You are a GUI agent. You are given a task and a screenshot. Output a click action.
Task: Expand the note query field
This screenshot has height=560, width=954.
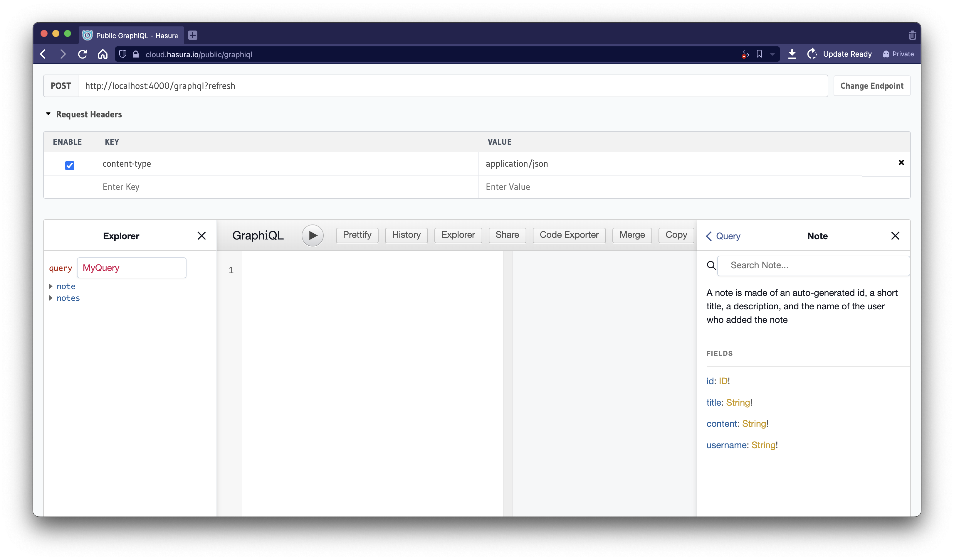[x=52, y=285]
